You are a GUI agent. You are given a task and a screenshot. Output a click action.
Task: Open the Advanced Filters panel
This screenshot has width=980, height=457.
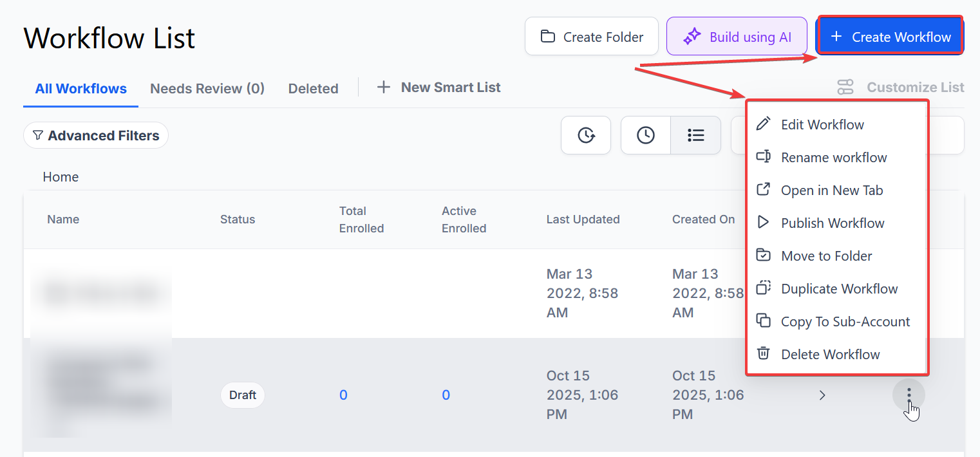pos(96,136)
